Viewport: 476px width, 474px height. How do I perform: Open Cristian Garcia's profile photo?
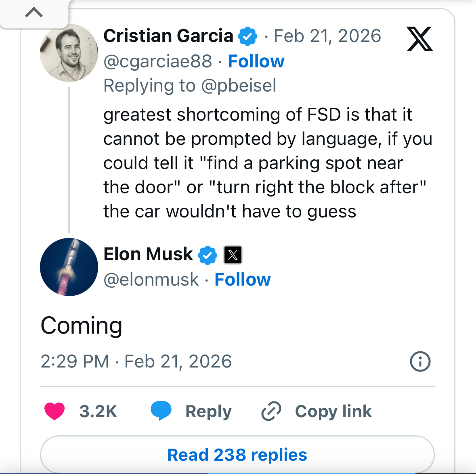69,53
